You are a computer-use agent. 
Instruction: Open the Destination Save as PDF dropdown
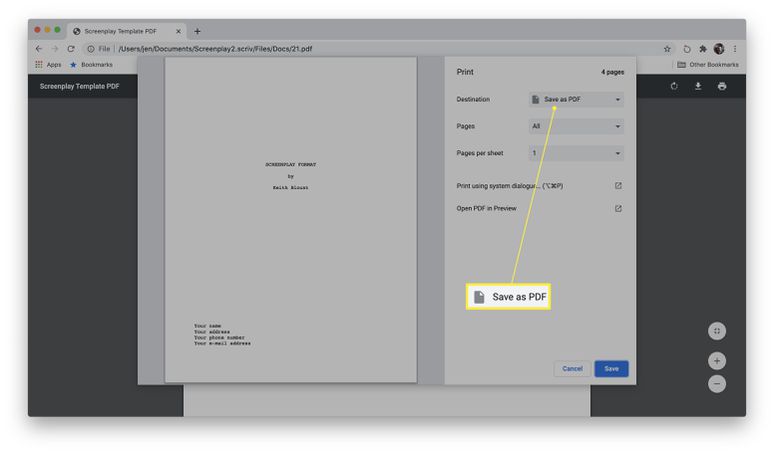coord(576,99)
